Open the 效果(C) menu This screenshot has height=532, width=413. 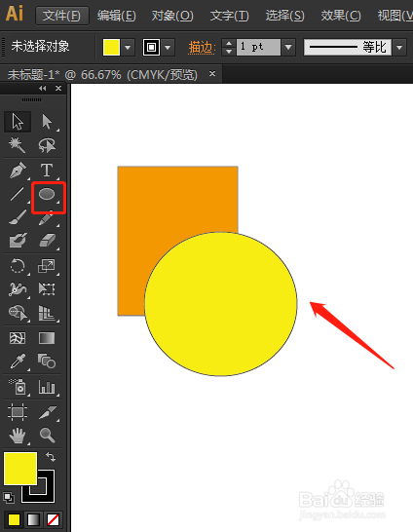pos(341,16)
